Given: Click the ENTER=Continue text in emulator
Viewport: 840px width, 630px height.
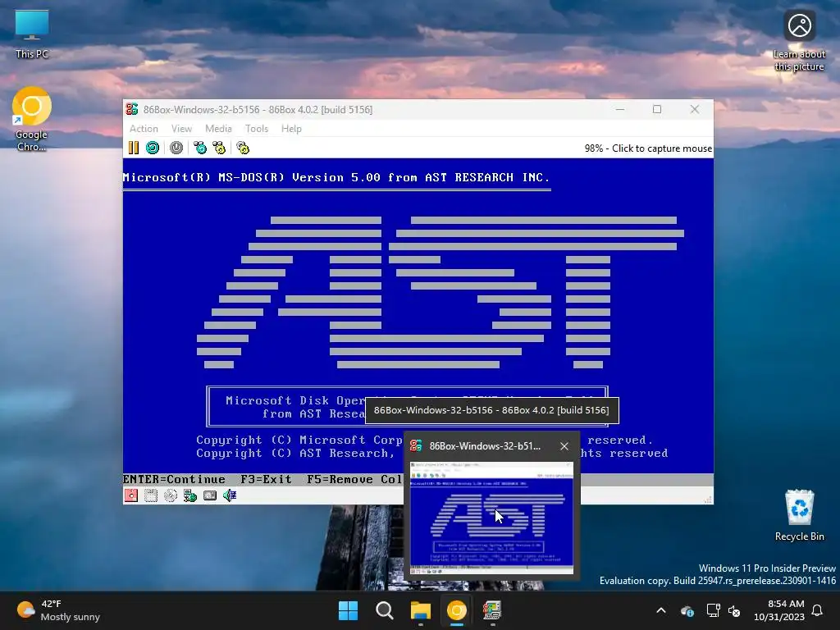Looking at the screenshot, I should 174,479.
